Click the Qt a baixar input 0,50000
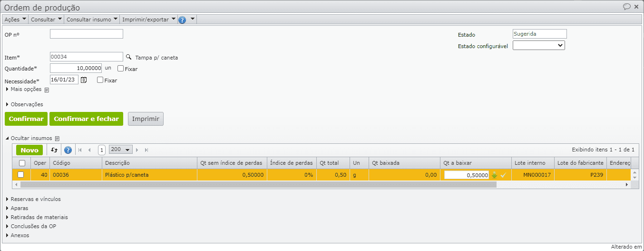Screen dimensions: 644x251 click(x=467, y=175)
